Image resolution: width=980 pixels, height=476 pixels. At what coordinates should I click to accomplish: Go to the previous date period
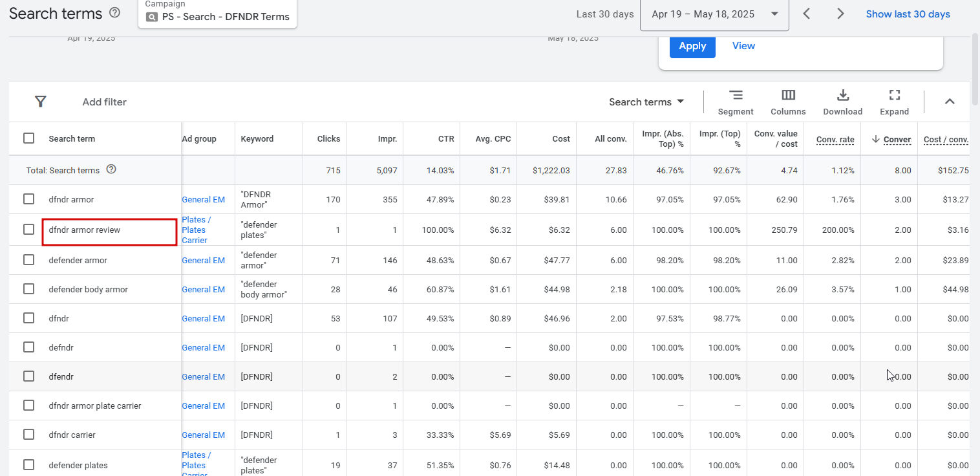(x=807, y=14)
